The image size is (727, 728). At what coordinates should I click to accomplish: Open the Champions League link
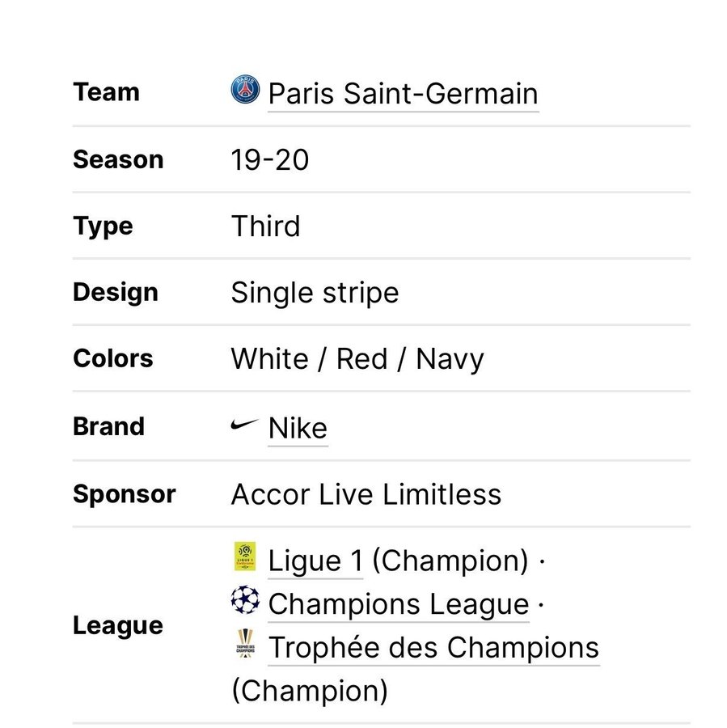(x=399, y=604)
